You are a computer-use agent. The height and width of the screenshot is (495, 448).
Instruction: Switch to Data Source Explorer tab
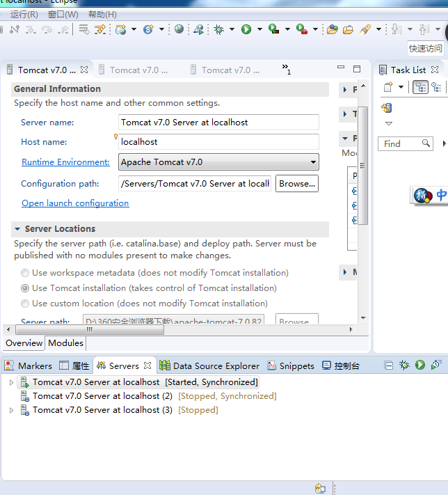tap(209, 366)
